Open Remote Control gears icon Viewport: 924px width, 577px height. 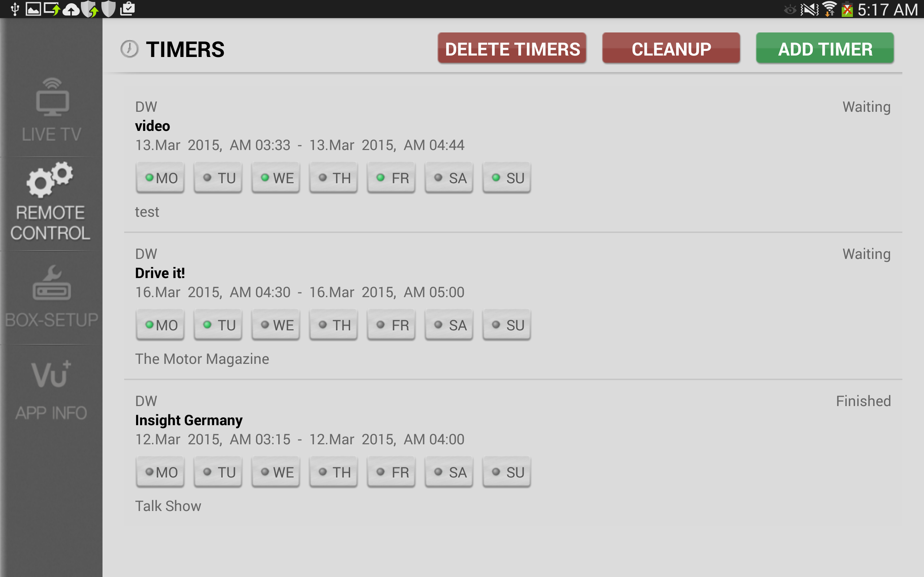50,179
